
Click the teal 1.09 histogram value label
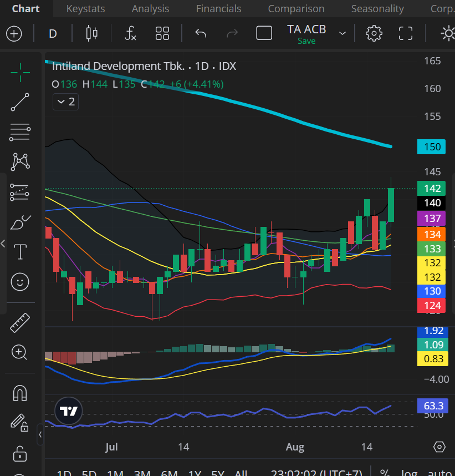433,345
